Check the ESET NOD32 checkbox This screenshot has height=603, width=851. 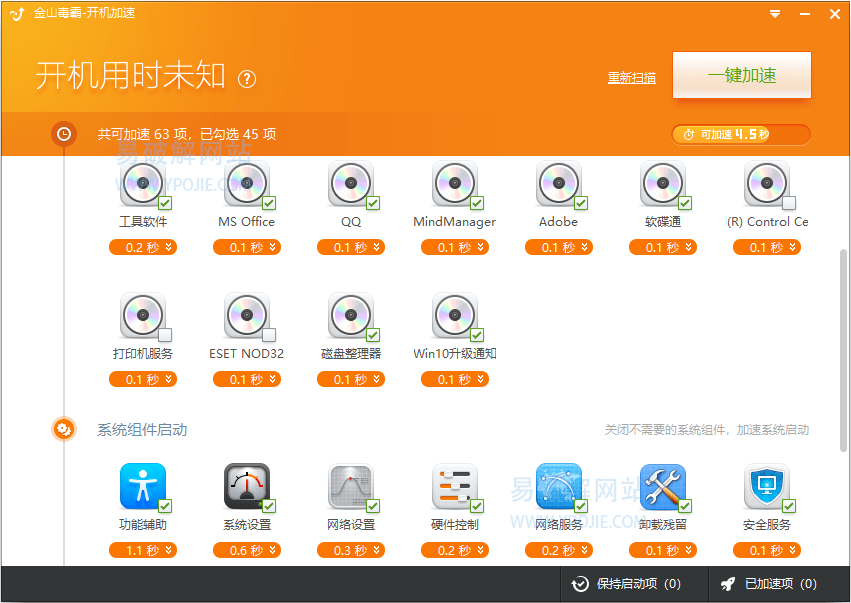click(x=269, y=335)
